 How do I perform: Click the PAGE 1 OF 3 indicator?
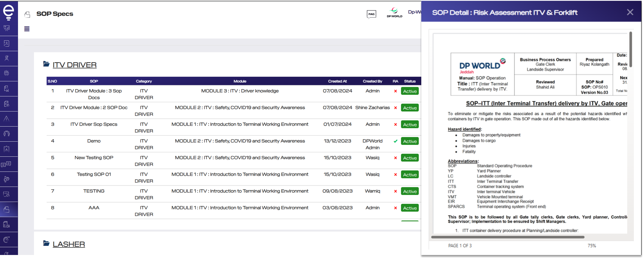pos(460,246)
